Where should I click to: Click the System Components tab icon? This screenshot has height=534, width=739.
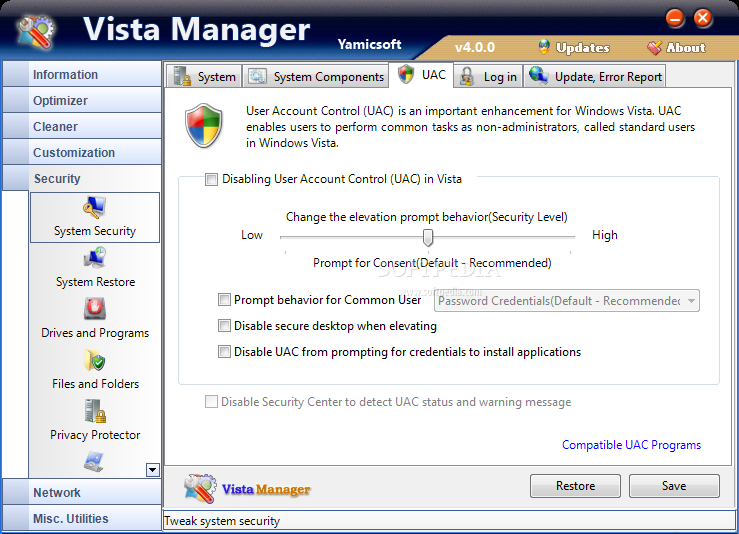coord(257,76)
